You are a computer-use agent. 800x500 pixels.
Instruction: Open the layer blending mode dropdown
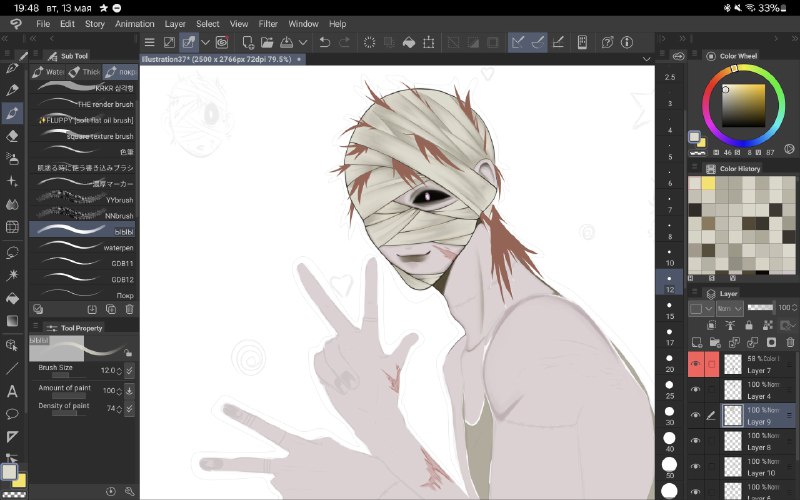(x=729, y=308)
